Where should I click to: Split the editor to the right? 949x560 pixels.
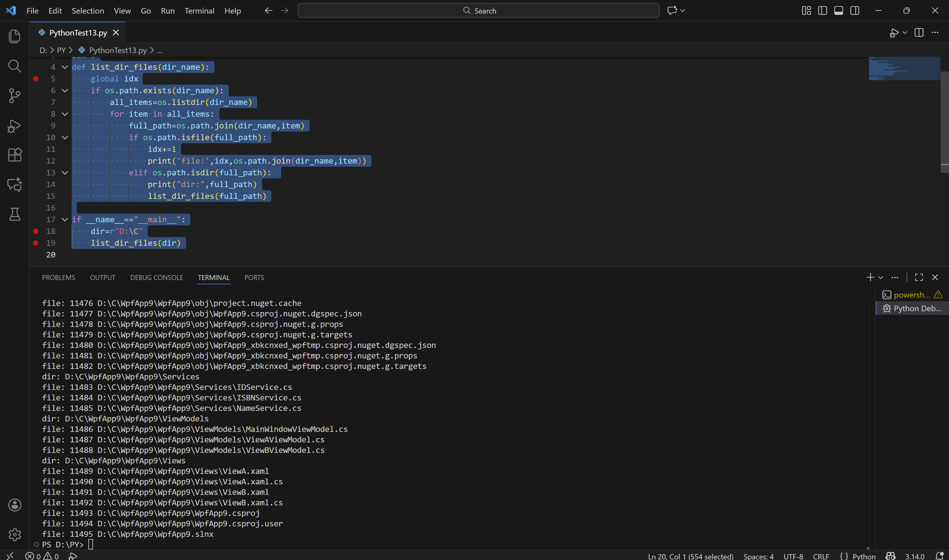pos(919,33)
